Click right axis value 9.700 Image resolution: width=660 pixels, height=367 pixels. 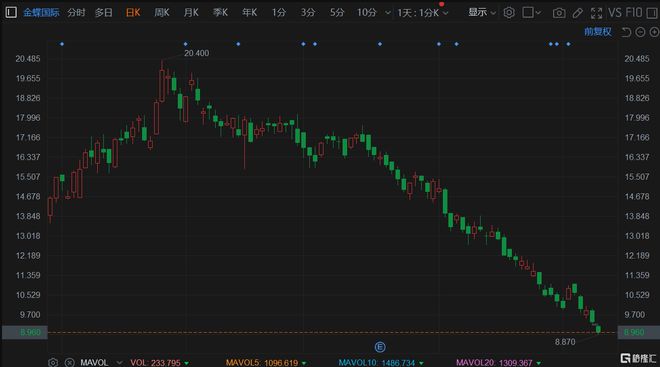pyautogui.click(x=634, y=315)
